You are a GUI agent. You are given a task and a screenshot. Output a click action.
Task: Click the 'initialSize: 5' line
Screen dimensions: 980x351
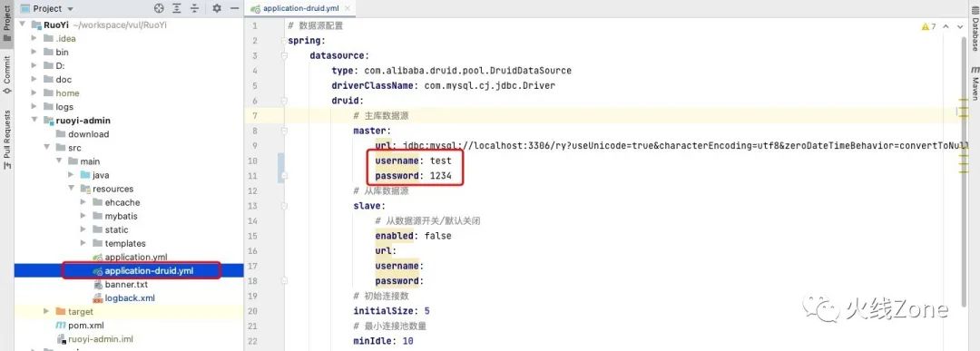391,310
